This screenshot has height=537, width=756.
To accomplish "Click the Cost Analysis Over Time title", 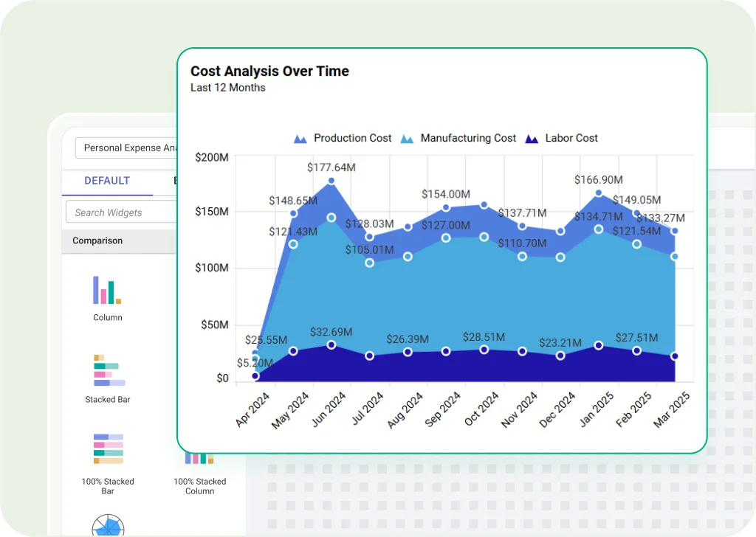I will point(269,72).
